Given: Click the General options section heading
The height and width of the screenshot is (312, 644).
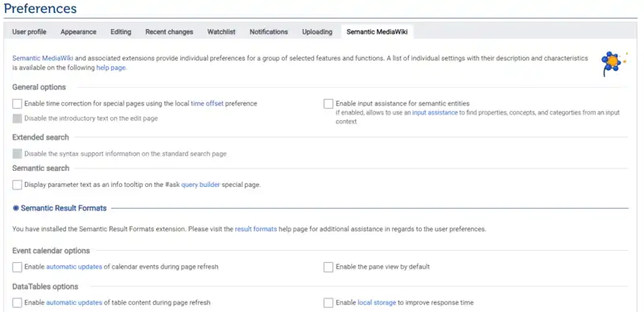Looking at the screenshot, I should tap(39, 87).
